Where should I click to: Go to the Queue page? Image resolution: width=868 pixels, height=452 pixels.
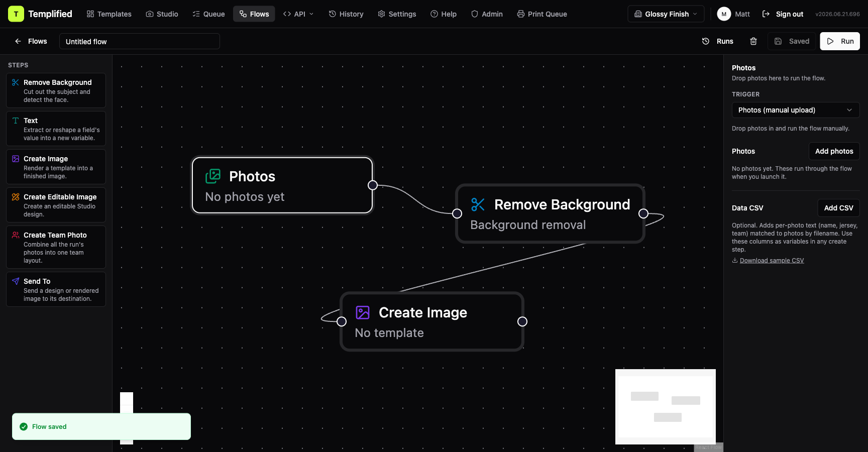coord(208,14)
